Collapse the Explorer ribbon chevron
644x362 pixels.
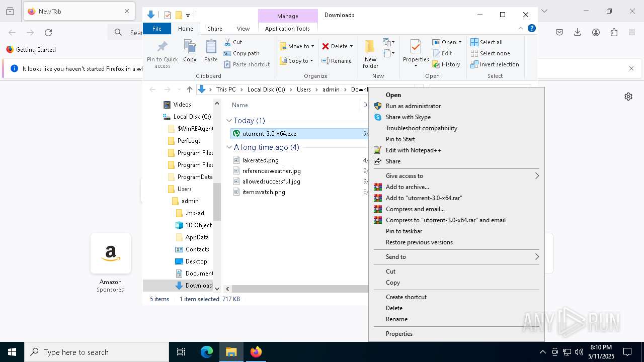[x=521, y=29]
